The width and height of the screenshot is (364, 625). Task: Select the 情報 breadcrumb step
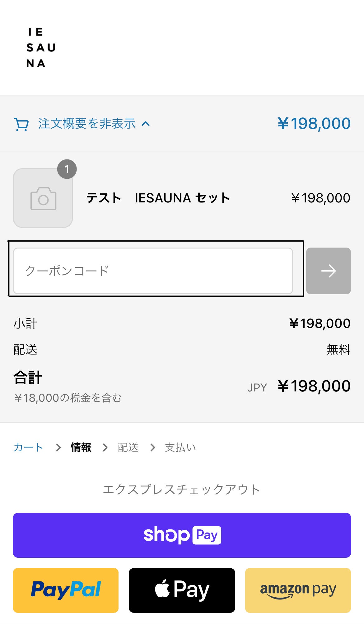pos(81,447)
